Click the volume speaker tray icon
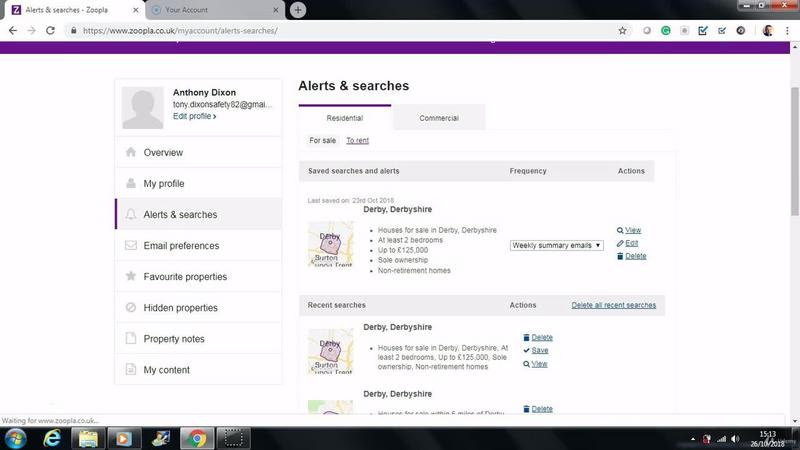Viewport: 800px width, 450px height. (735, 439)
